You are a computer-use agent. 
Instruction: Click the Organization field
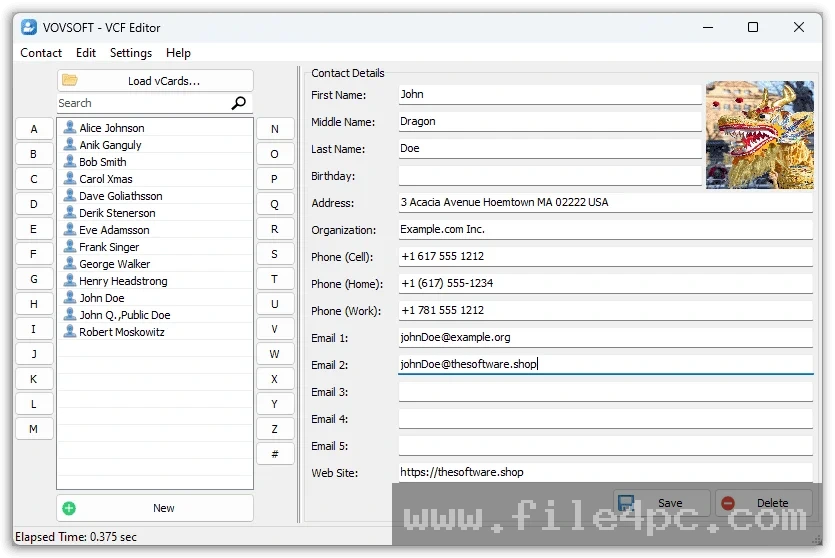coord(605,229)
